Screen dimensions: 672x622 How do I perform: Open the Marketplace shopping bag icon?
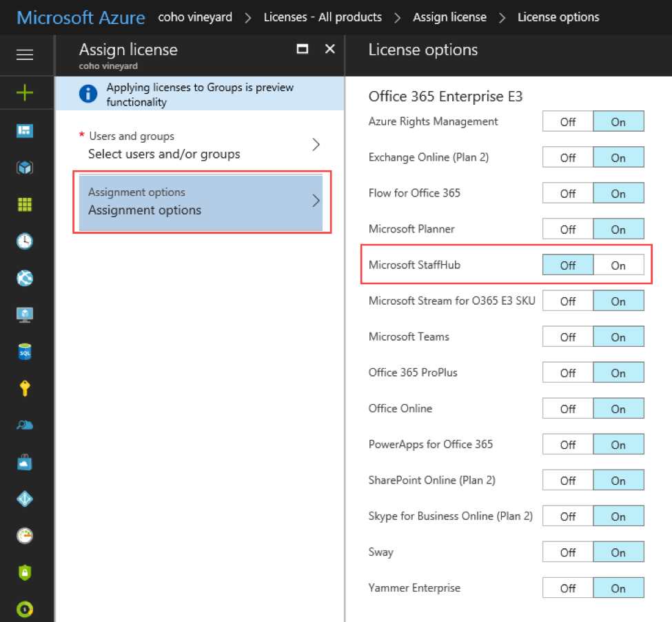25,462
